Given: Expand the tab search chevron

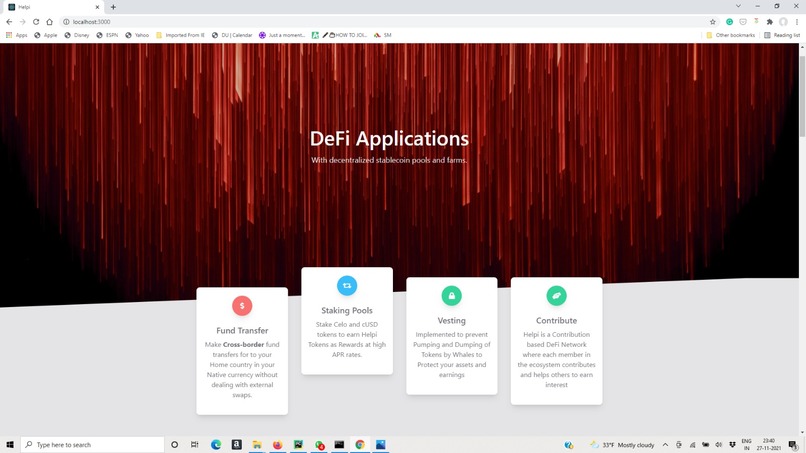Looking at the screenshot, I should [x=738, y=6].
